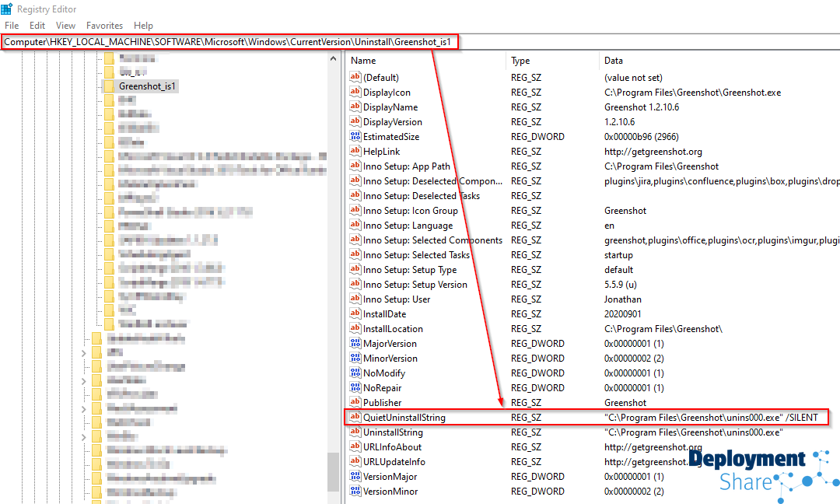Click the HelpLink value icon

click(x=355, y=151)
